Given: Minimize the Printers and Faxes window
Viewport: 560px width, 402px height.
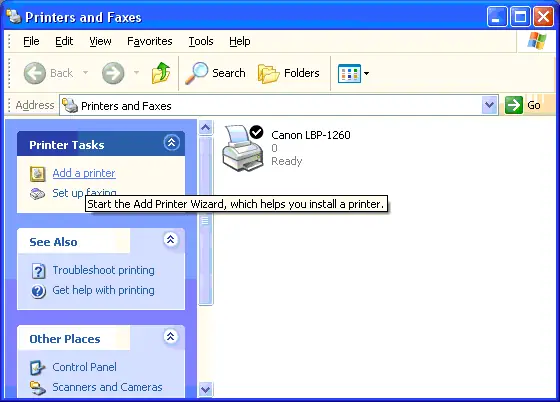Looking at the screenshot, I should [497, 17].
